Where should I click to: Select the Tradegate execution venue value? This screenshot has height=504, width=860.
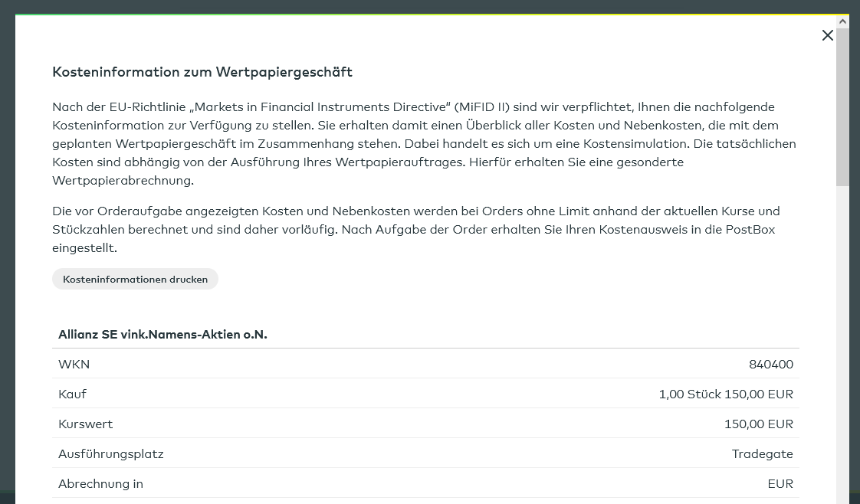tap(762, 454)
